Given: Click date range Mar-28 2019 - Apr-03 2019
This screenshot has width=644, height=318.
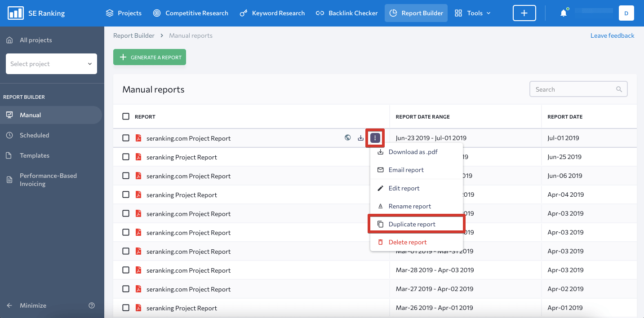Looking at the screenshot, I should coord(435,270).
